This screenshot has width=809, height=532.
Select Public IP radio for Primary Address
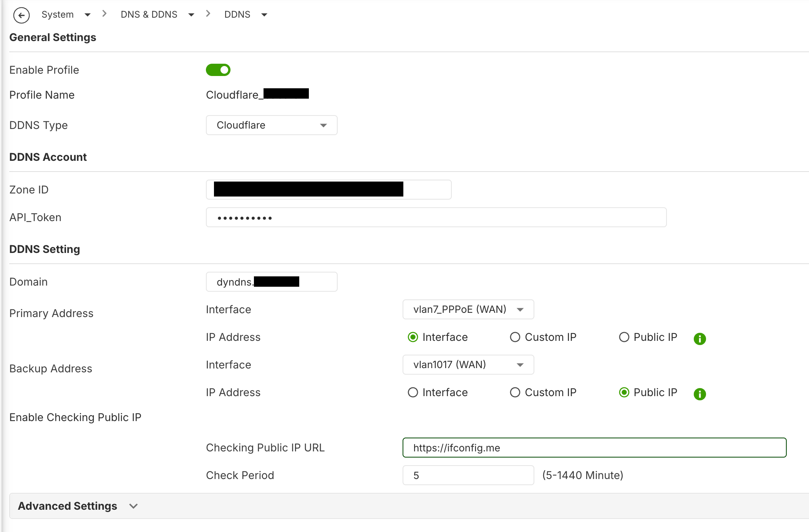tap(624, 337)
